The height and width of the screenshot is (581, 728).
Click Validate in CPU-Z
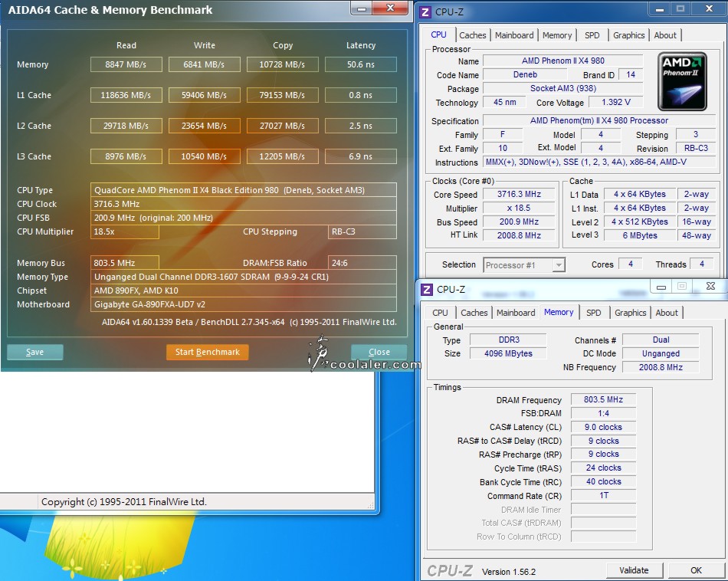(x=634, y=570)
